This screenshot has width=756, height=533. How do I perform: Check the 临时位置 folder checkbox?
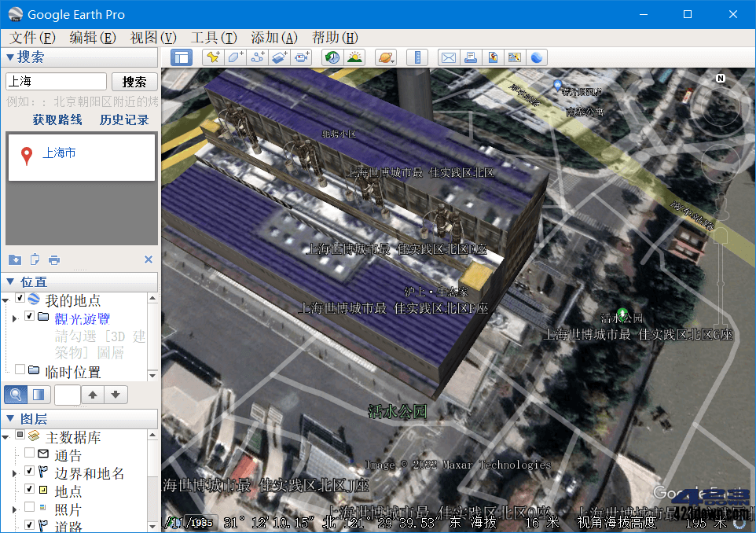click(x=20, y=368)
